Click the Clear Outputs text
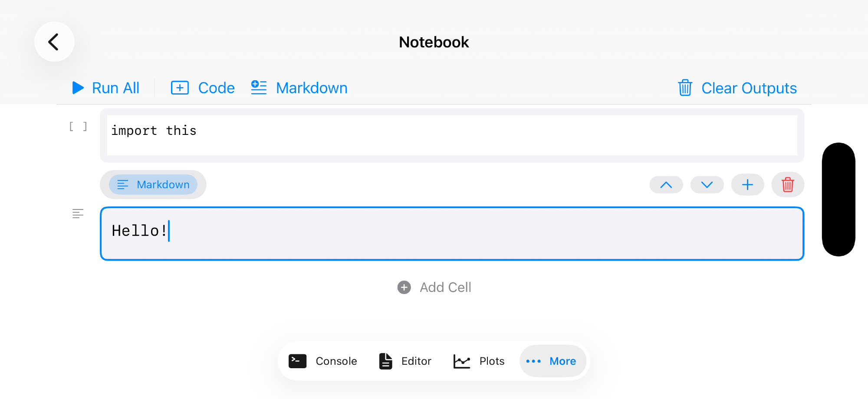This screenshot has width=868, height=399. [x=749, y=88]
